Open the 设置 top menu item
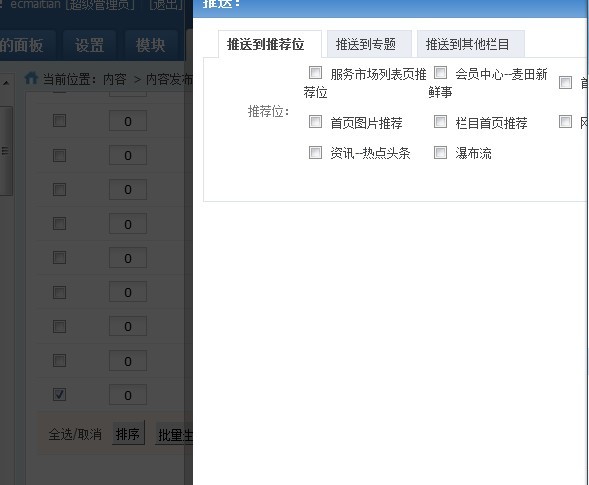This screenshot has width=589, height=485. tap(89, 45)
